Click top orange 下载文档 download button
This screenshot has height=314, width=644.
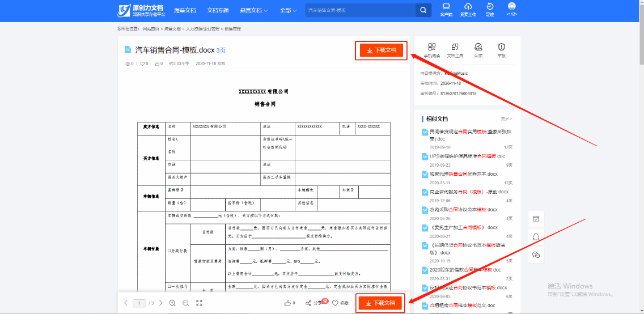381,50
